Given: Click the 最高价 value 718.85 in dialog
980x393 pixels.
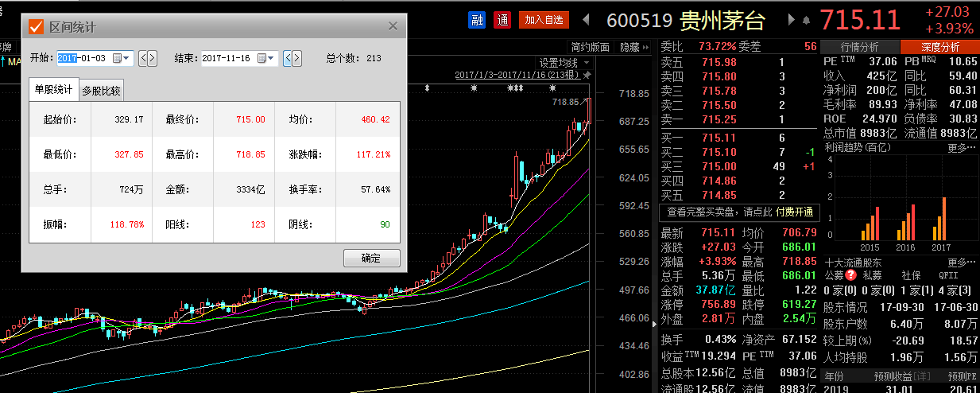Looking at the screenshot, I should [250, 154].
